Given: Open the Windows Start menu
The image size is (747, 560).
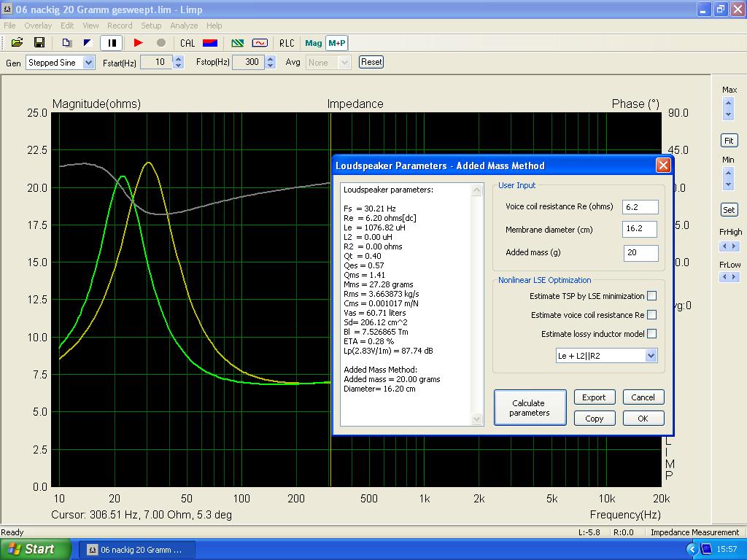Looking at the screenshot, I should pyautogui.click(x=35, y=549).
